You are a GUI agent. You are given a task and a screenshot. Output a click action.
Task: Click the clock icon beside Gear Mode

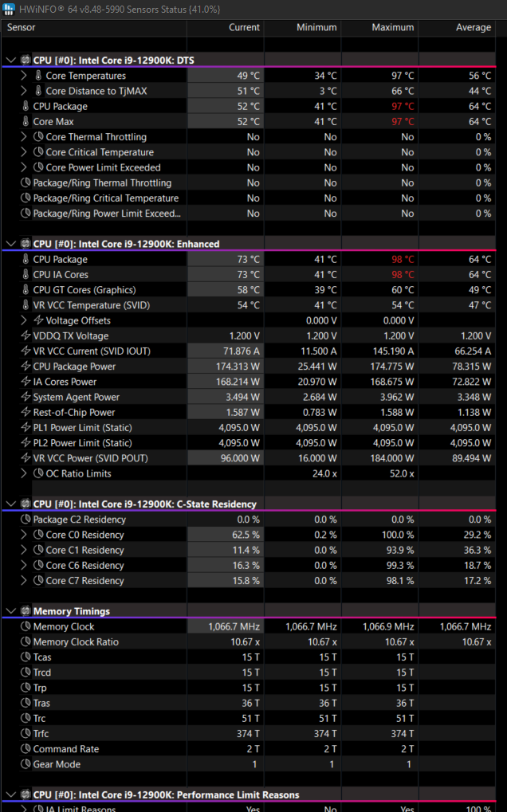click(x=26, y=764)
